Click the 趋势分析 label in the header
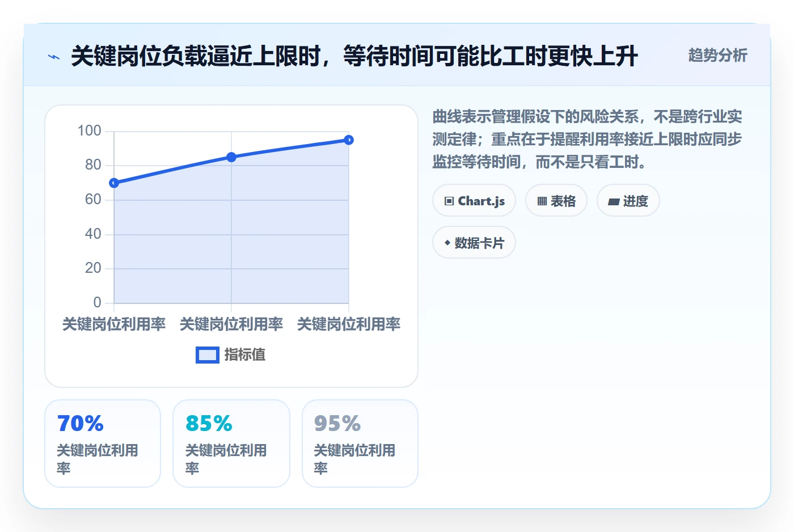Screen dimensions: 794x532 [717, 55]
